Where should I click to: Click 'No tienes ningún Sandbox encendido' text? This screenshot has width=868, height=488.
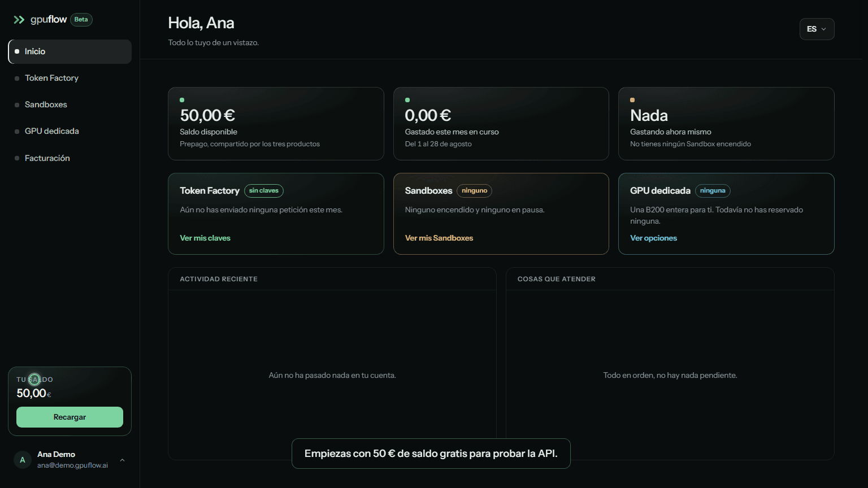pyautogui.click(x=691, y=144)
